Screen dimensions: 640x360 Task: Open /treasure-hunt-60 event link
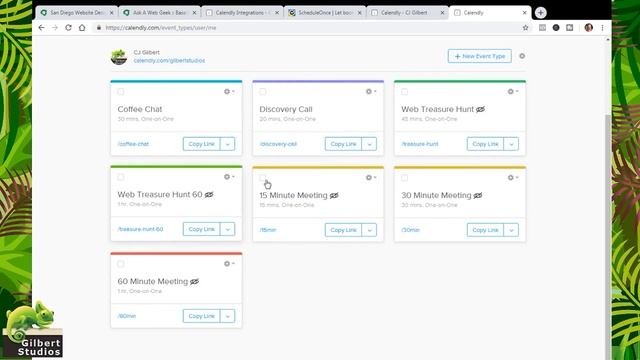140,229
